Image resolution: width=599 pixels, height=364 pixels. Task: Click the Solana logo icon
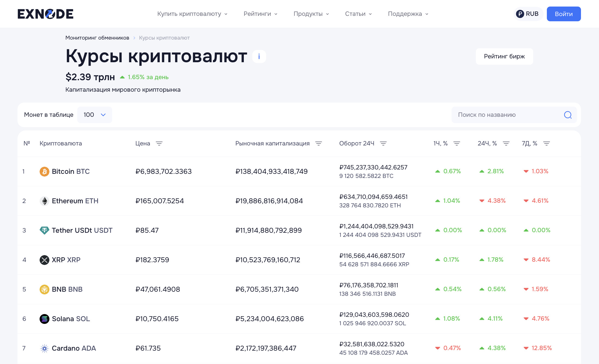(44, 319)
